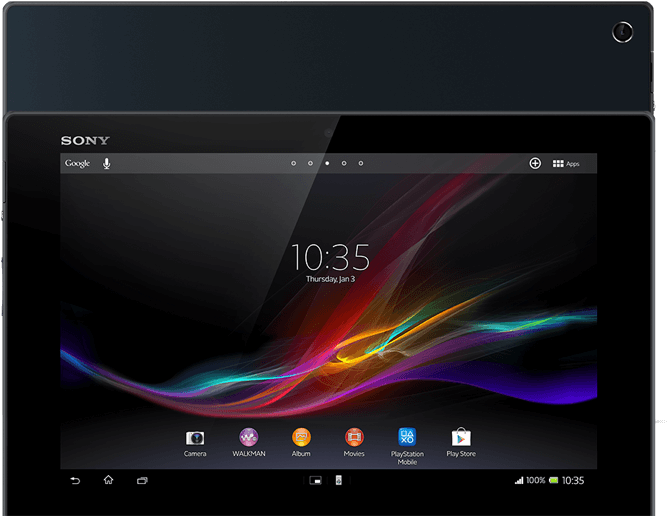Viewport: 667px width, 516px height.
Task: Tap the Thursday, Jan 3 date
Action: point(331,279)
